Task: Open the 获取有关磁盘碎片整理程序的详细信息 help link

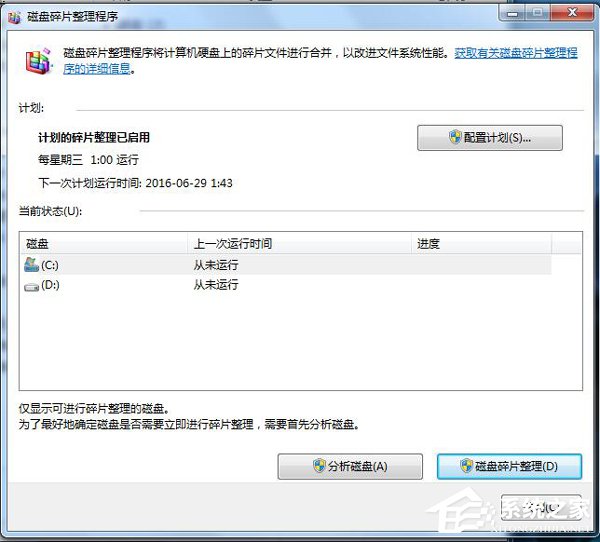Action: pos(515,53)
